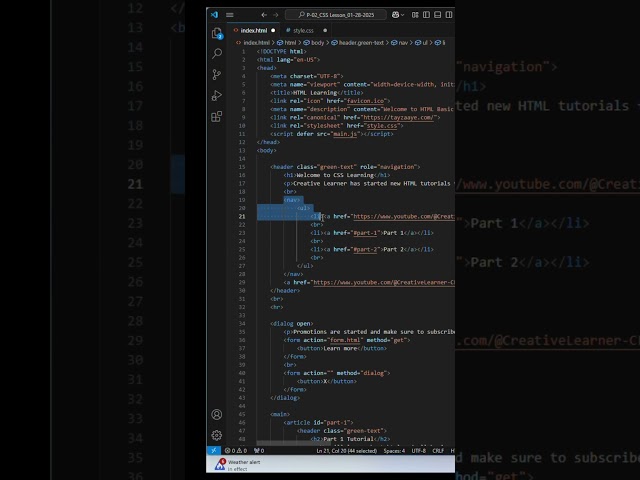Screen dimensions: 640x480
Task: Open the #part-2 href link
Action: pos(365,249)
